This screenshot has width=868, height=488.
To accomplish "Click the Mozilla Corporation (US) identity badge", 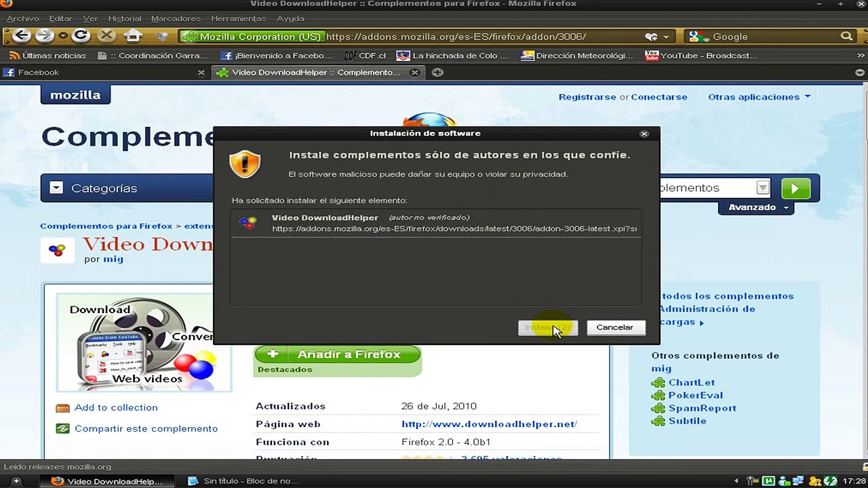I will (253, 37).
